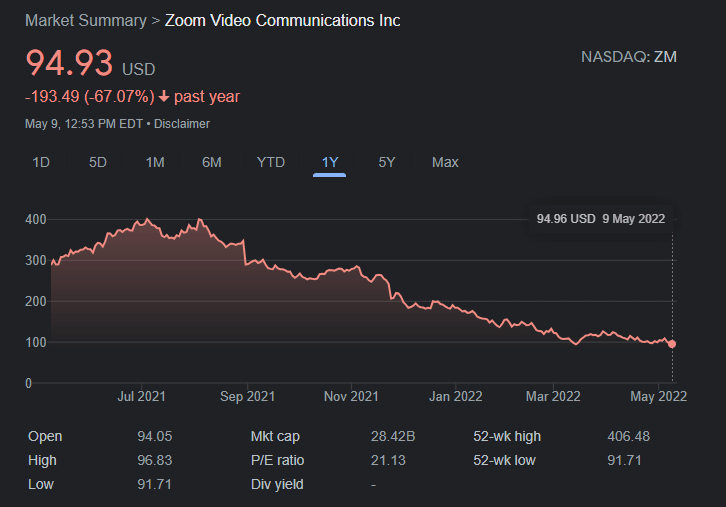Screen dimensions: 726x507
Task: Click the P/E ratio value 21.13
Action: pos(387,460)
